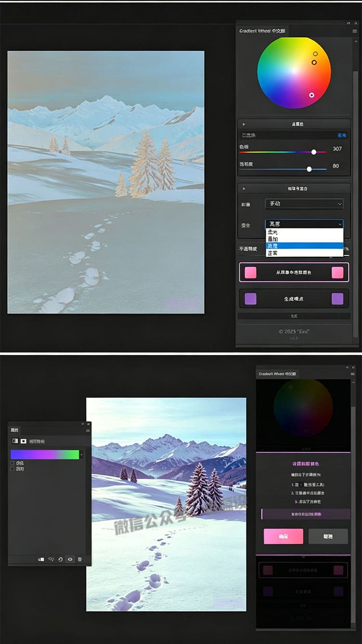Click the pink confirm button in dialog
Screen dimensions: 362x644
click(x=284, y=536)
